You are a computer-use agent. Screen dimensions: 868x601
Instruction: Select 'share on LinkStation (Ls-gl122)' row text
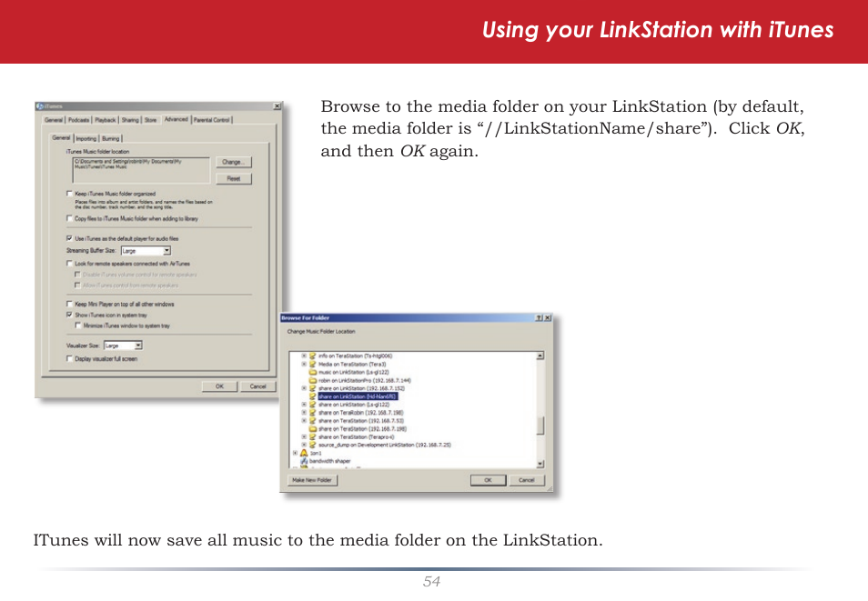(354, 405)
